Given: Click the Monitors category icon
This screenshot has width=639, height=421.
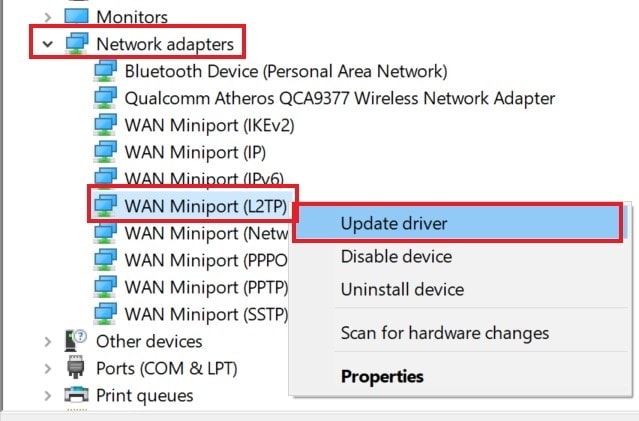Looking at the screenshot, I should click(x=76, y=16).
